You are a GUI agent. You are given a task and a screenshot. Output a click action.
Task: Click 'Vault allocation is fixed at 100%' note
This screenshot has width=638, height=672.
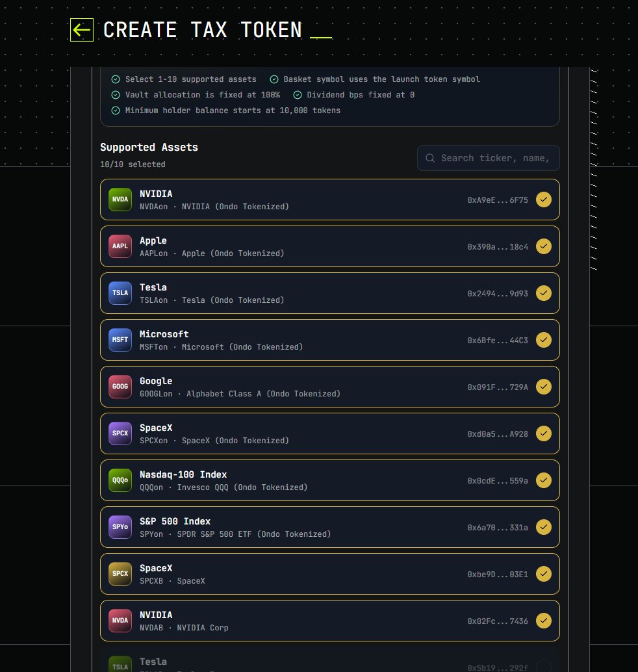(202, 95)
